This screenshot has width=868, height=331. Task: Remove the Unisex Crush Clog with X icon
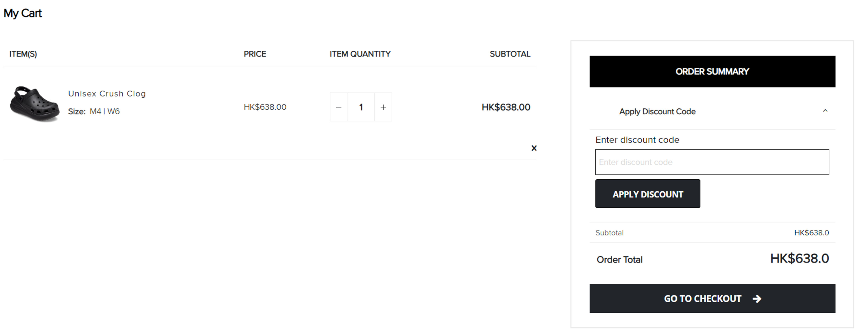534,148
